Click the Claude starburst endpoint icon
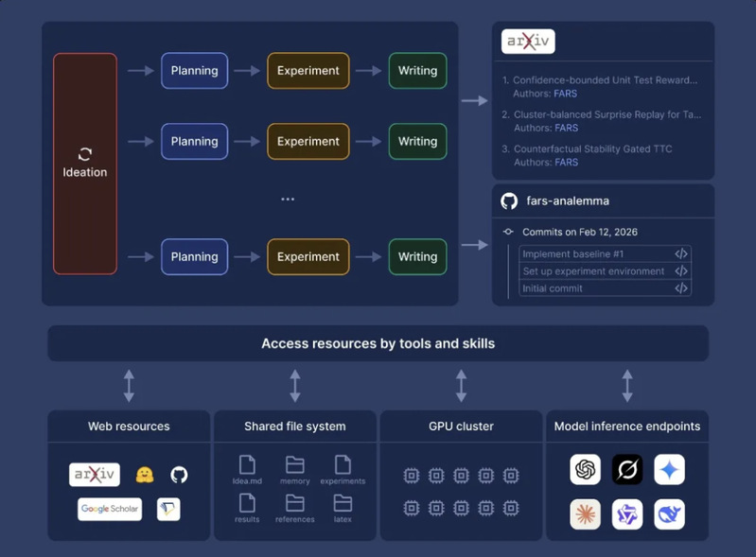756x557 pixels. coord(586,514)
